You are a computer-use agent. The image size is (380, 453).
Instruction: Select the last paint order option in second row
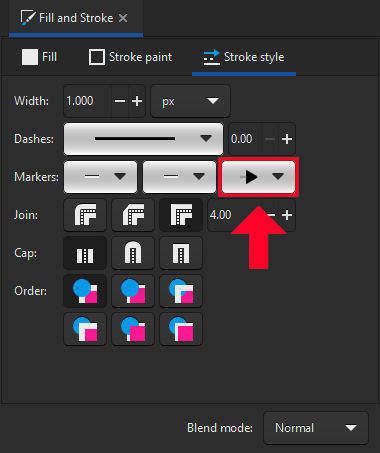181,329
